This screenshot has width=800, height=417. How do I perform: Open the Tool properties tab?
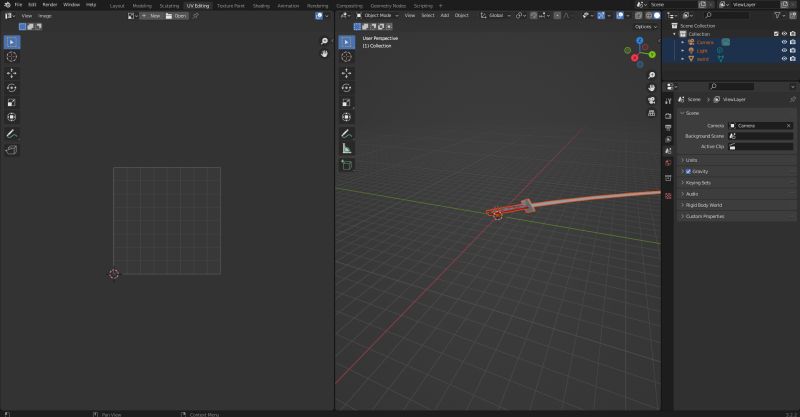[668, 101]
